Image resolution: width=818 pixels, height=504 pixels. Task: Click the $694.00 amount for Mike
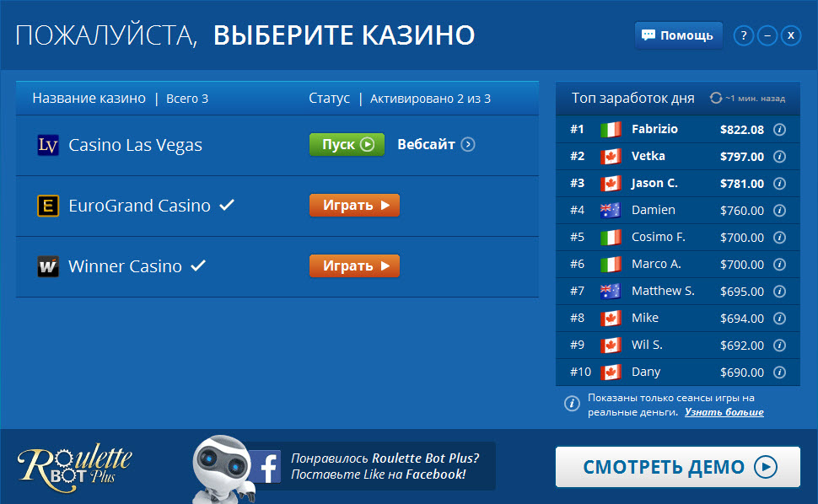tap(742, 319)
